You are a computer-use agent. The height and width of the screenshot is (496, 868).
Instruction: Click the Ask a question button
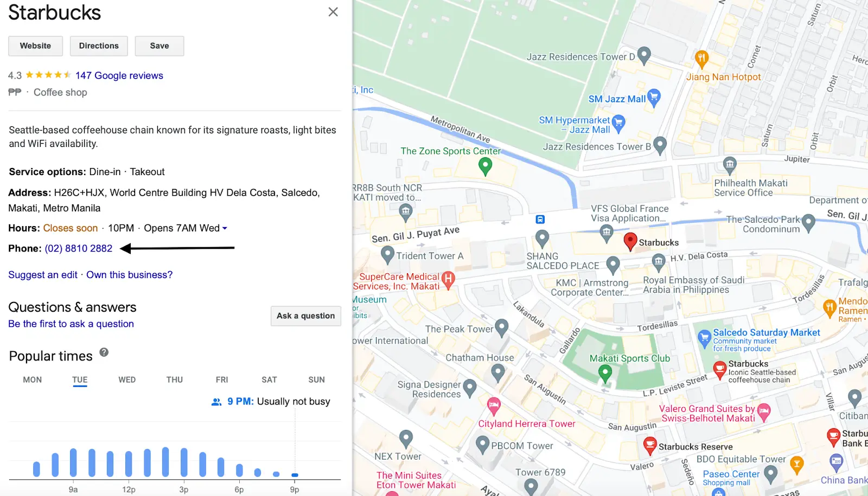[x=306, y=316]
